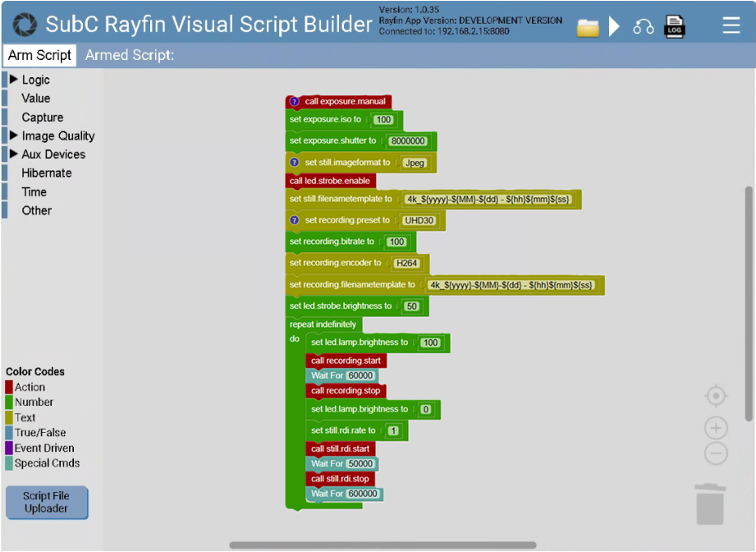Click the headset connection icon
Image resolution: width=756 pixels, height=552 pixels.
coord(643,27)
